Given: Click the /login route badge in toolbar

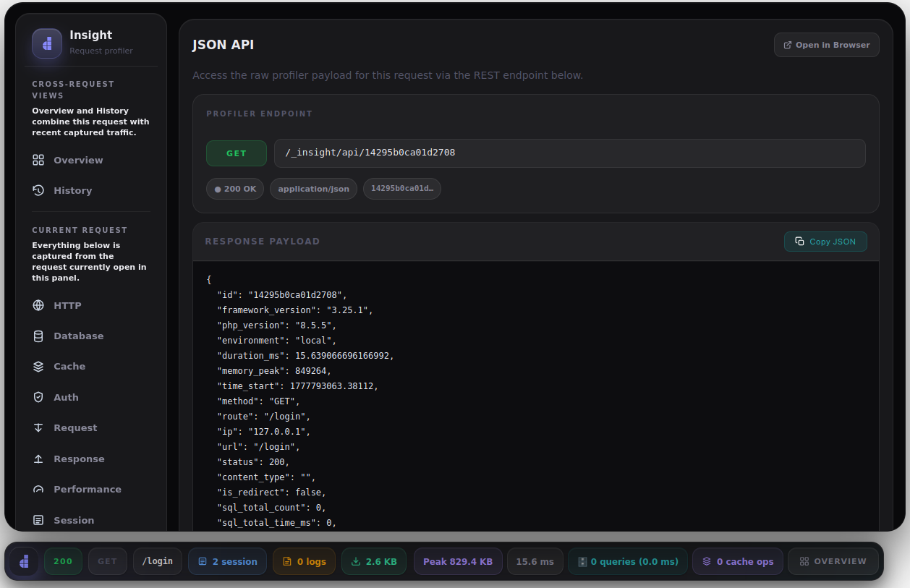Looking at the screenshot, I should point(158,561).
